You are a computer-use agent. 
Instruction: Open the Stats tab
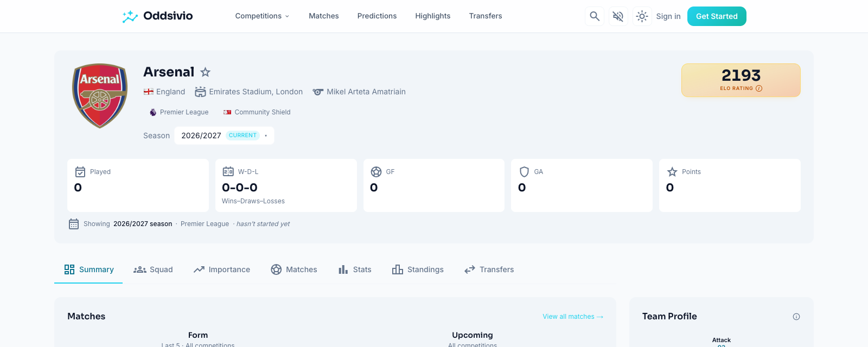click(355, 269)
